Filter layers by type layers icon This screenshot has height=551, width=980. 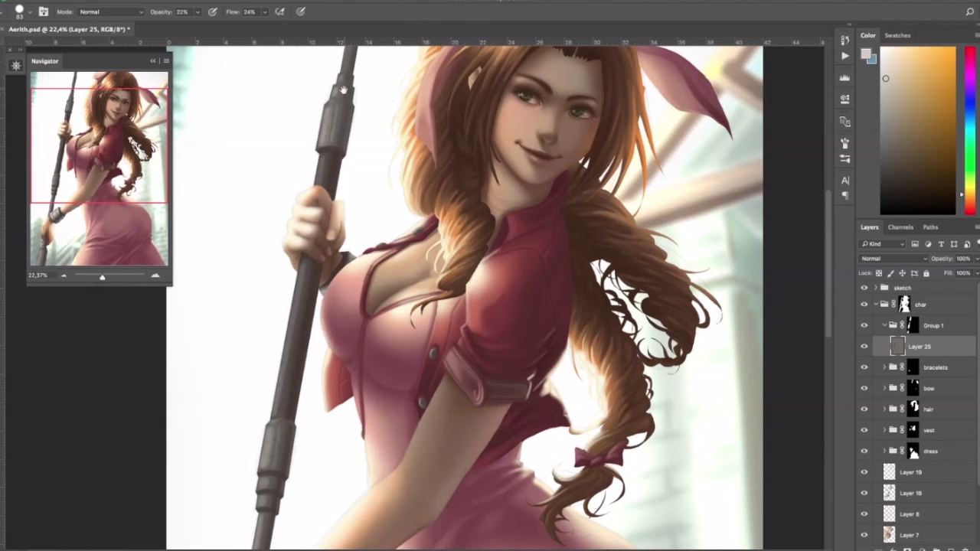click(x=941, y=244)
